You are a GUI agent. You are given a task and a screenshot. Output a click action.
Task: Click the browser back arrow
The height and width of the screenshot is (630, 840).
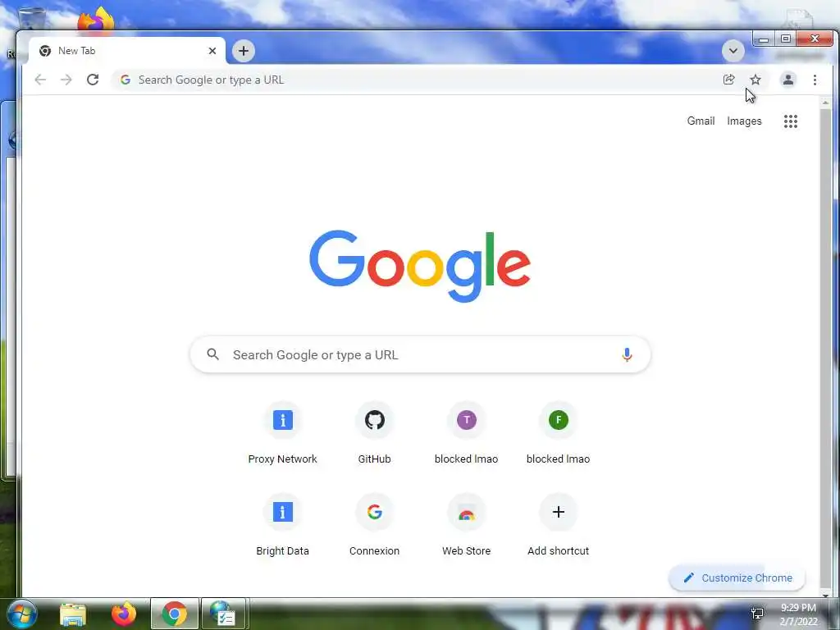pos(40,80)
